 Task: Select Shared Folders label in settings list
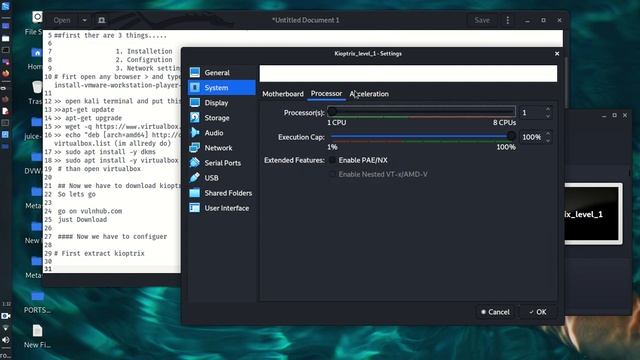(228, 193)
